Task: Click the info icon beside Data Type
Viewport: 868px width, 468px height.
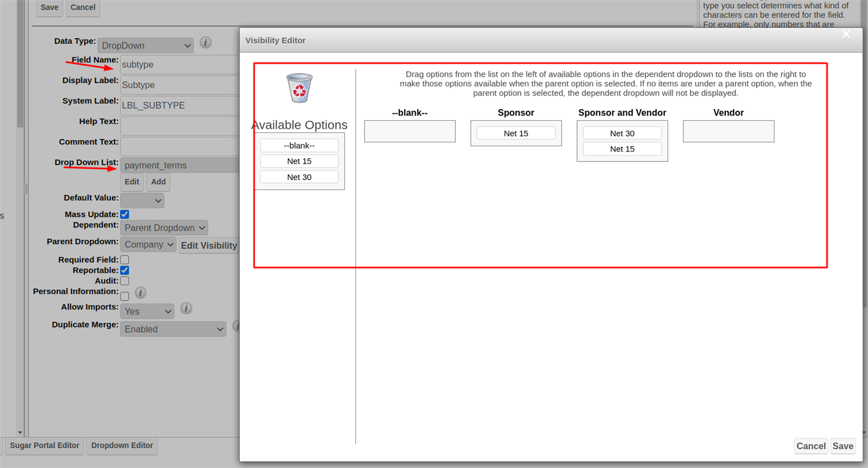Action: [206, 42]
